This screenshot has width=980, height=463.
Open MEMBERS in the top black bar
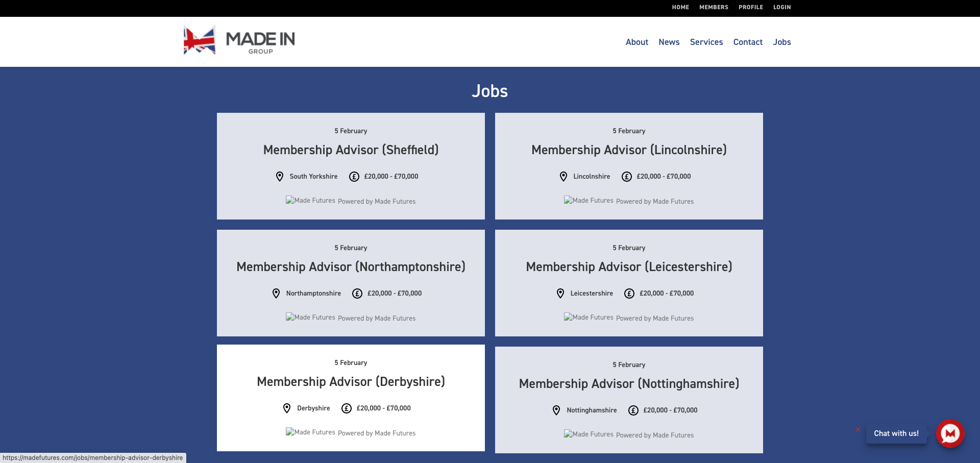pos(714,7)
